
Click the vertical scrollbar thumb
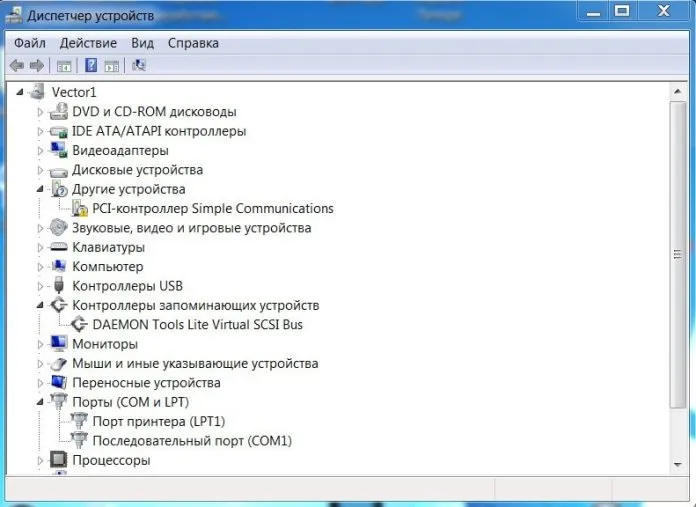tap(677, 254)
